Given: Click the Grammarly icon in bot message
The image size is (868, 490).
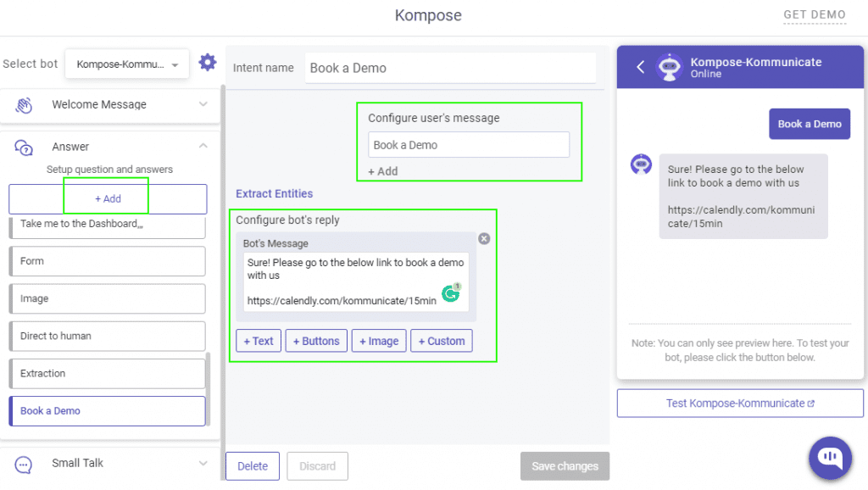Looking at the screenshot, I should pyautogui.click(x=451, y=293).
